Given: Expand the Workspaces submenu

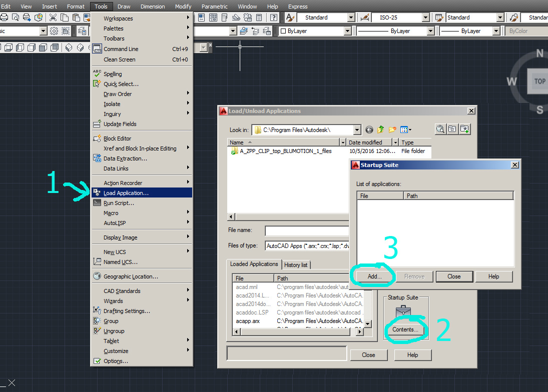Looking at the screenshot, I should tap(142, 18).
